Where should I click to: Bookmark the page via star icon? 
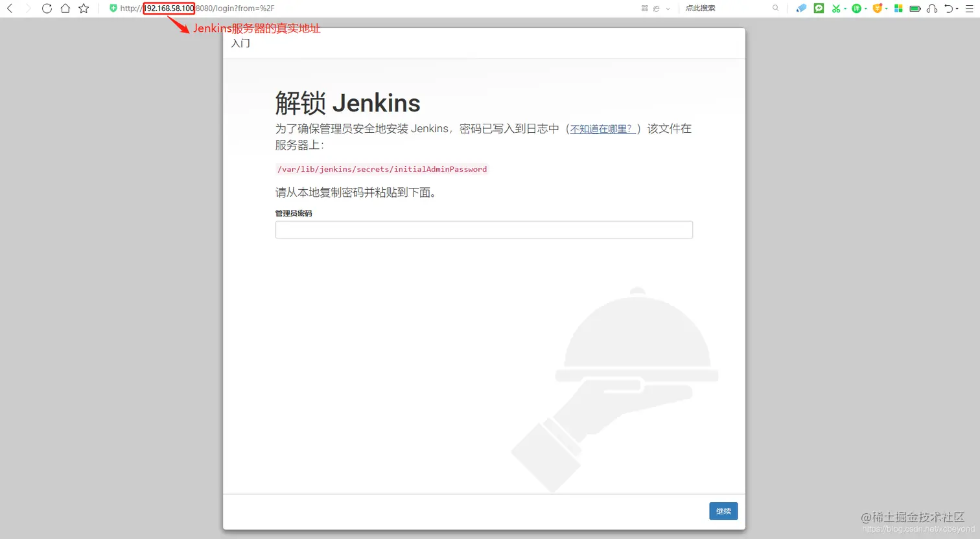pos(83,8)
